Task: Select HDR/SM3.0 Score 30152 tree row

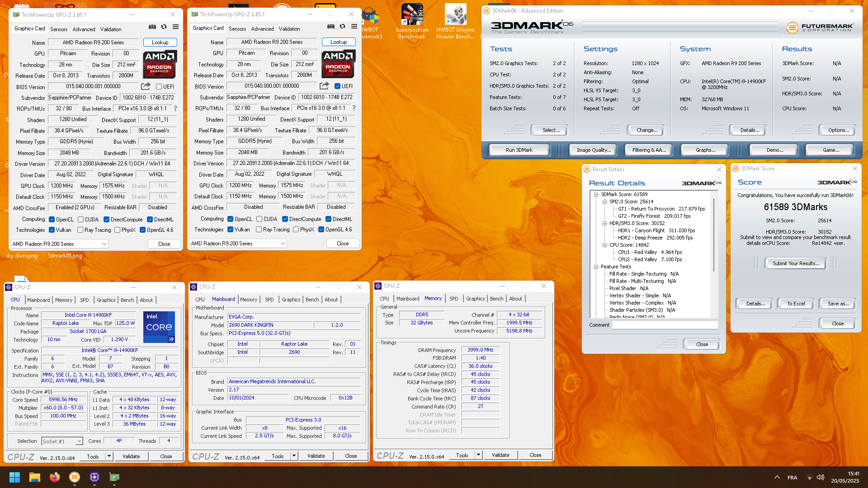Action: click(637, 223)
